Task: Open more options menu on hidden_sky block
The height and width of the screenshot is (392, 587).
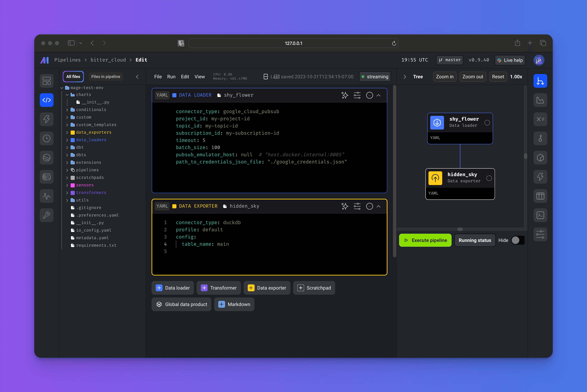Action: (369, 206)
